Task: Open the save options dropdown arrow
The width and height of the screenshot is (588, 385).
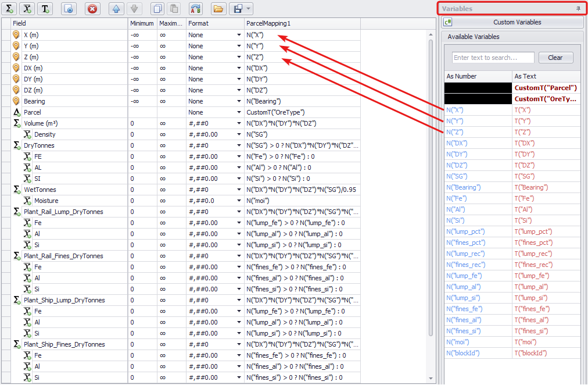Action: [249, 9]
